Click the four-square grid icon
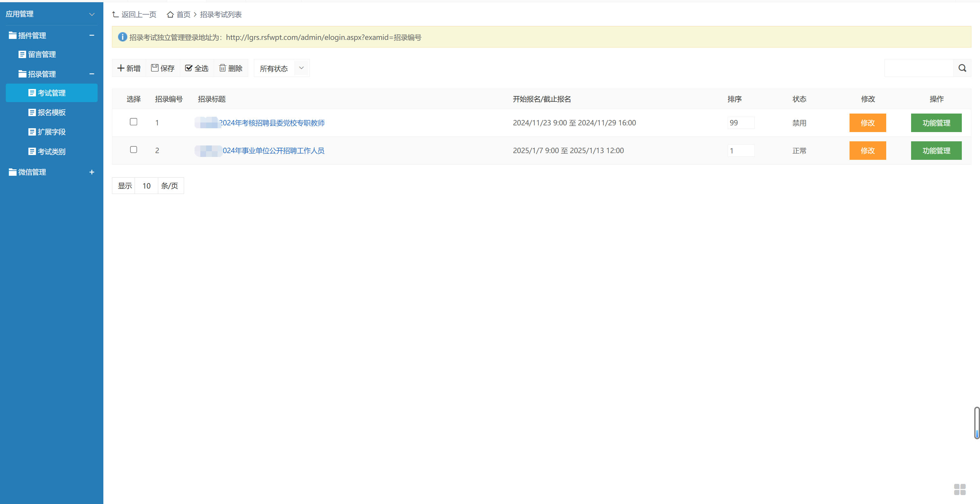The image size is (980, 504). [960, 489]
